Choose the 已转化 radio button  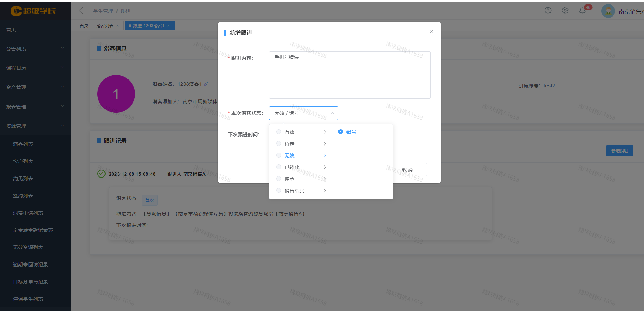click(279, 167)
